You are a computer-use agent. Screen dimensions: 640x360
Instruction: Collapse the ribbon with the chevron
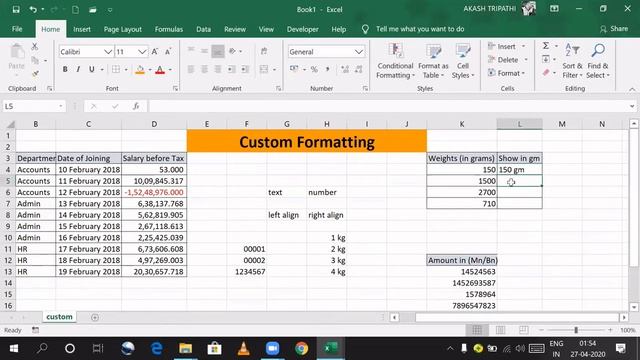(632, 89)
